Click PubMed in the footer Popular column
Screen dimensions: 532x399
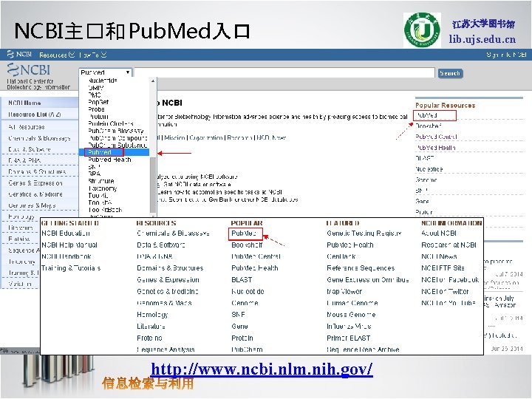[244, 233]
